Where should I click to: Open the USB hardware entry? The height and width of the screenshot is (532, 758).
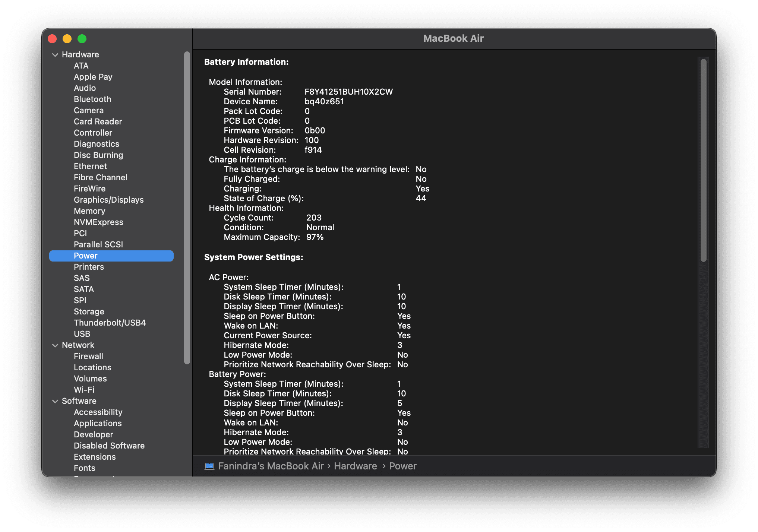click(82, 334)
